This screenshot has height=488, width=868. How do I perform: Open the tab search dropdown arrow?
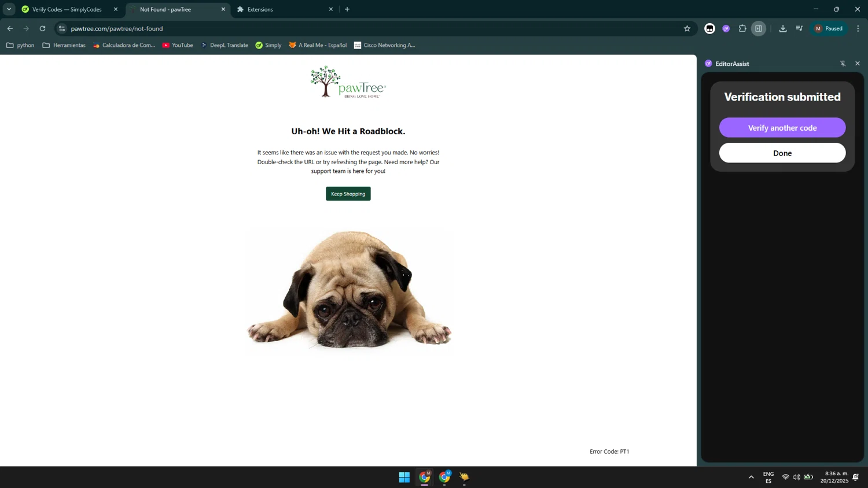9,9
